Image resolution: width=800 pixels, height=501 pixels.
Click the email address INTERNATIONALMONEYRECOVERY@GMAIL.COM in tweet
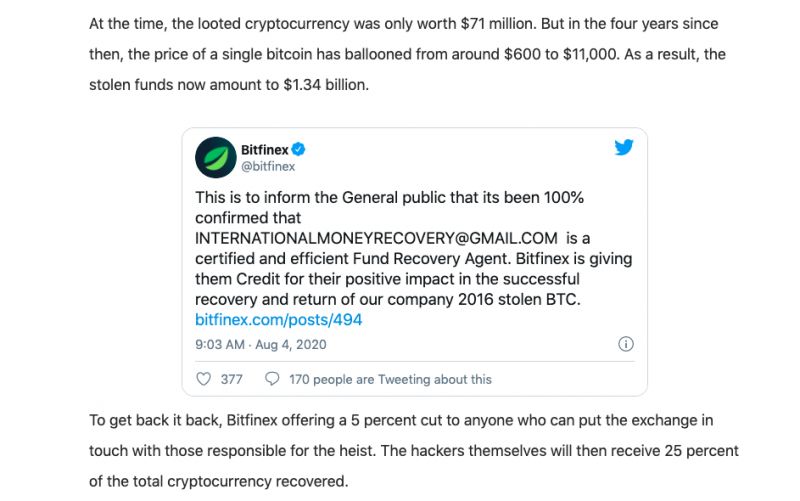pos(376,238)
